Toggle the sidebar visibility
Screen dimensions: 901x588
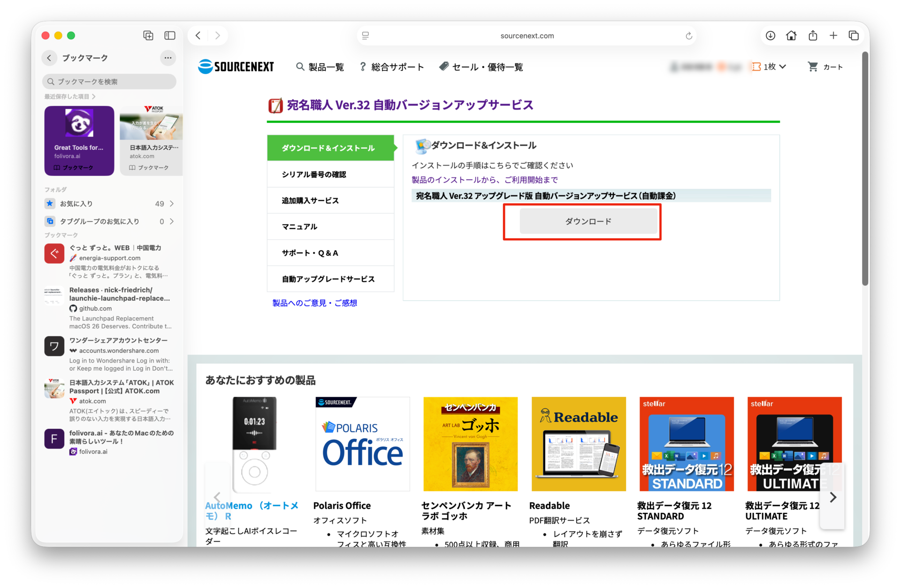(x=169, y=36)
